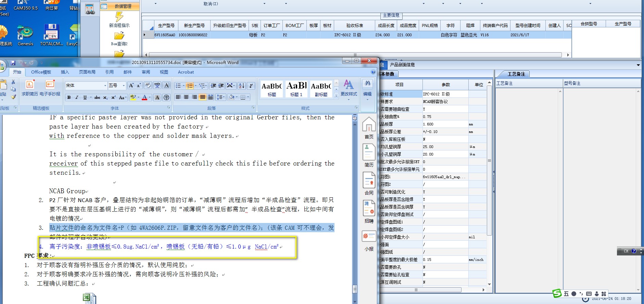Toggle justified alignment
Screen dimensions: 644x304
(x=202, y=97)
